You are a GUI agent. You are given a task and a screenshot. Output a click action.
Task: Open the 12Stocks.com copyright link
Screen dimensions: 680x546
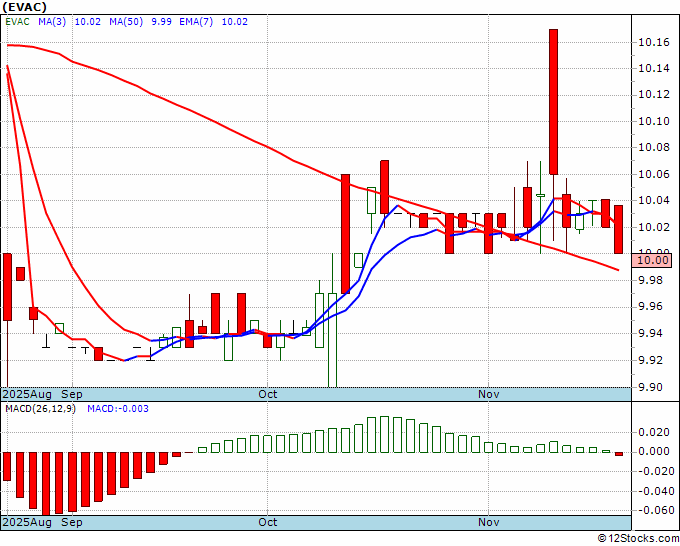[x=638, y=539]
